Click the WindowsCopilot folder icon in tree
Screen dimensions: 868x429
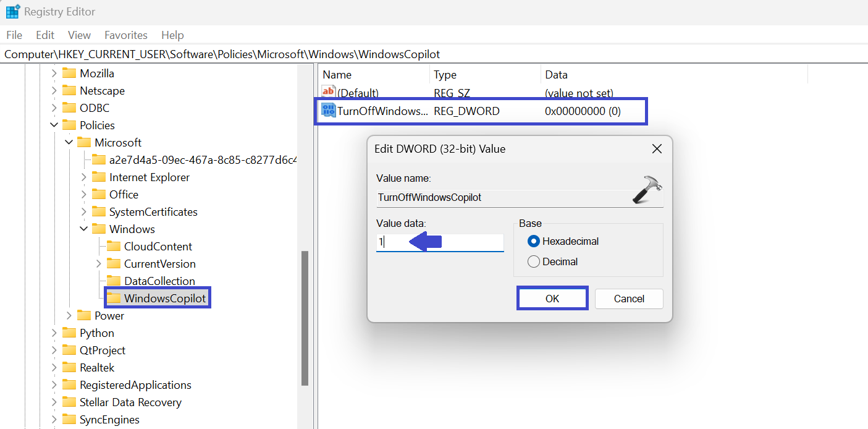click(x=114, y=299)
